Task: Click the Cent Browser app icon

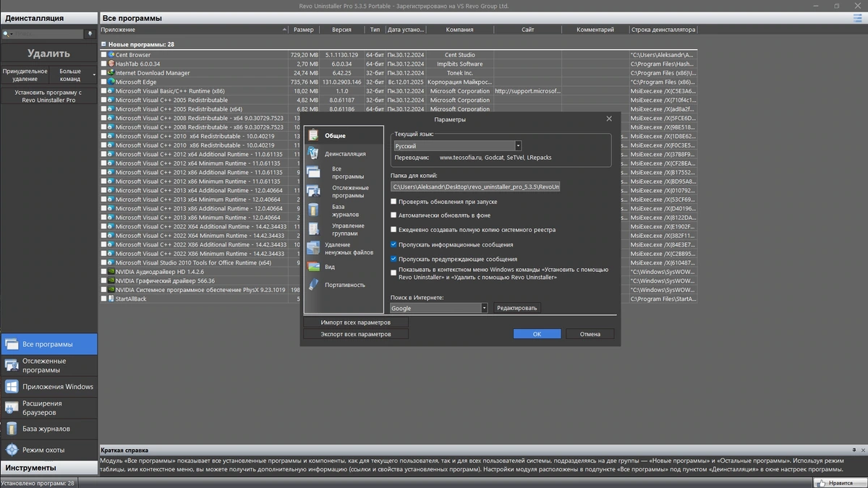Action: (111, 55)
